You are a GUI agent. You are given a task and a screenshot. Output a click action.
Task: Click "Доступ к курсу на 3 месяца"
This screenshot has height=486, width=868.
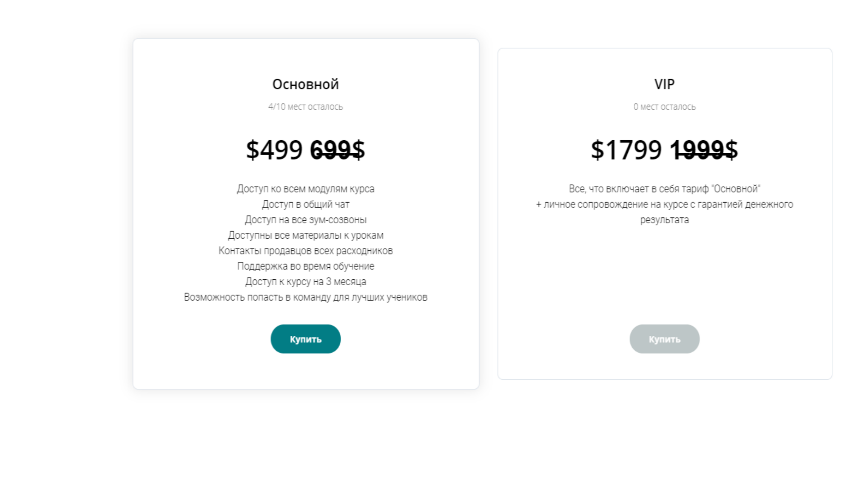(x=305, y=282)
